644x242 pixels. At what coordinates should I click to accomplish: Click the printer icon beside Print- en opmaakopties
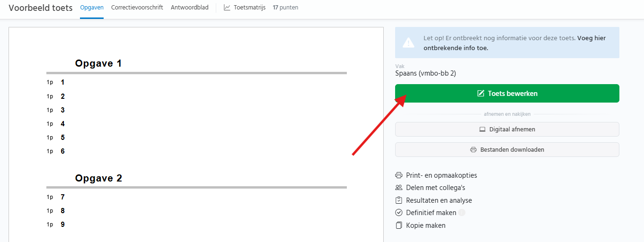coord(399,175)
